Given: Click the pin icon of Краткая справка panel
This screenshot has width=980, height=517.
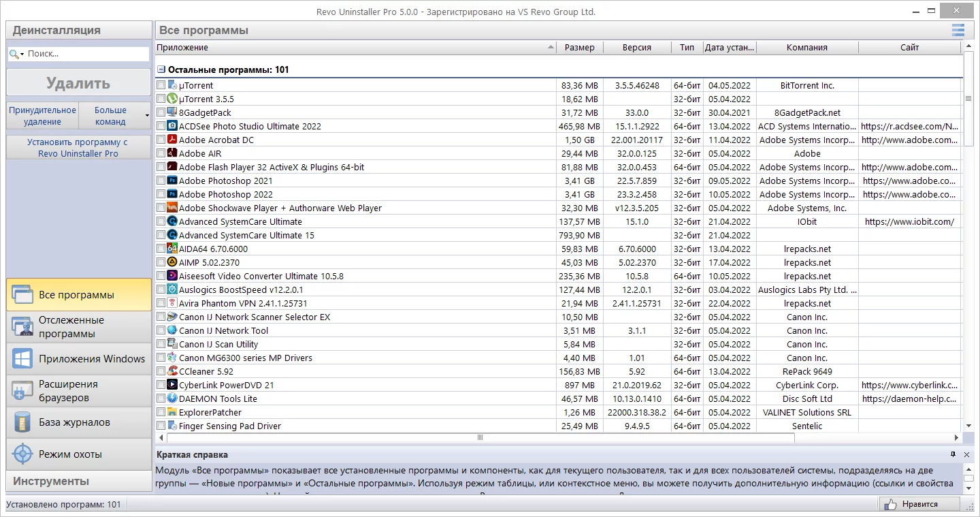Looking at the screenshot, I should point(953,454).
